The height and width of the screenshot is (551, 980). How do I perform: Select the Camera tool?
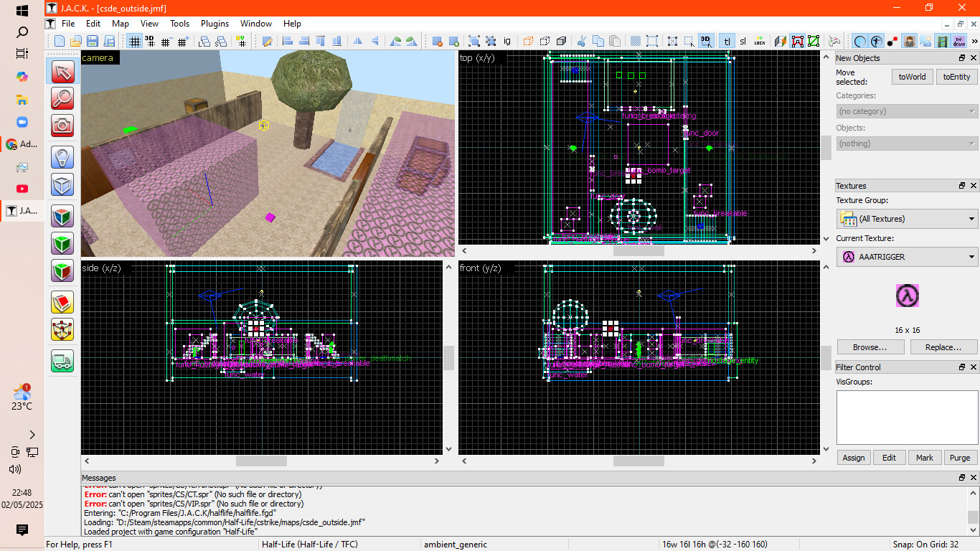tap(62, 126)
